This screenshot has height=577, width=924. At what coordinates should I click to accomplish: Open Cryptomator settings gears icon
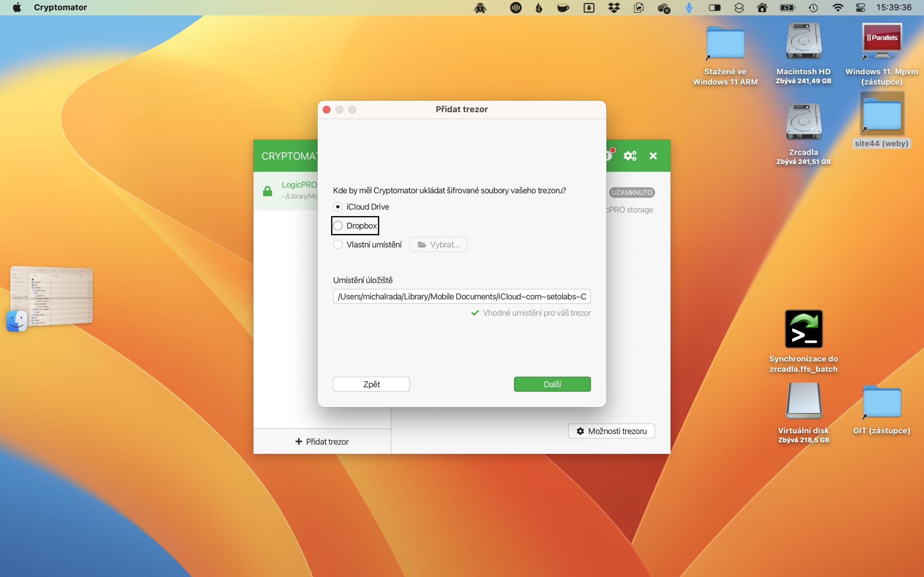coord(629,156)
